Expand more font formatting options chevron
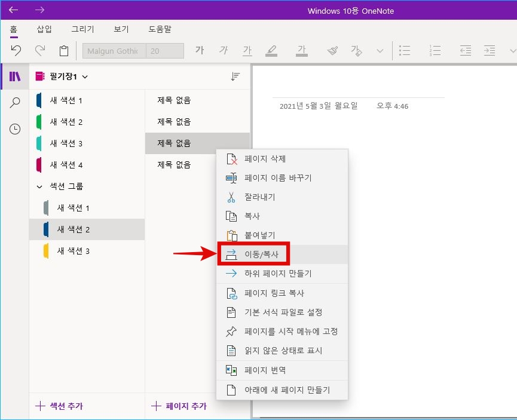The image size is (517, 420). [x=380, y=51]
